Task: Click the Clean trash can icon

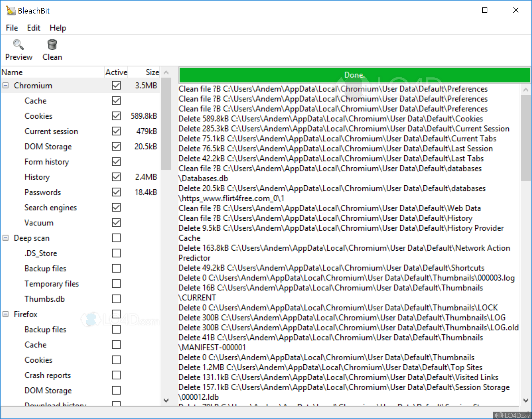Action: click(52, 45)
